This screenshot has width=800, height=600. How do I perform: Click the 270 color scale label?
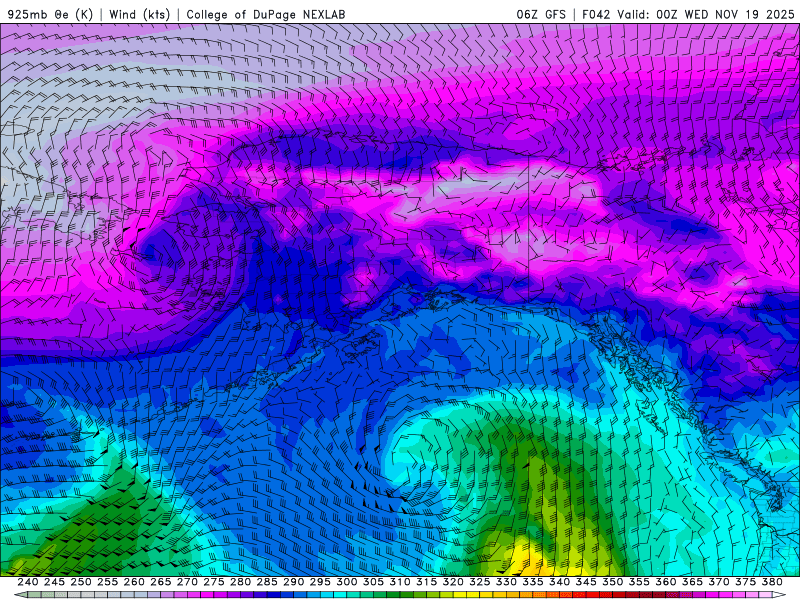click(x=187, y=582)
